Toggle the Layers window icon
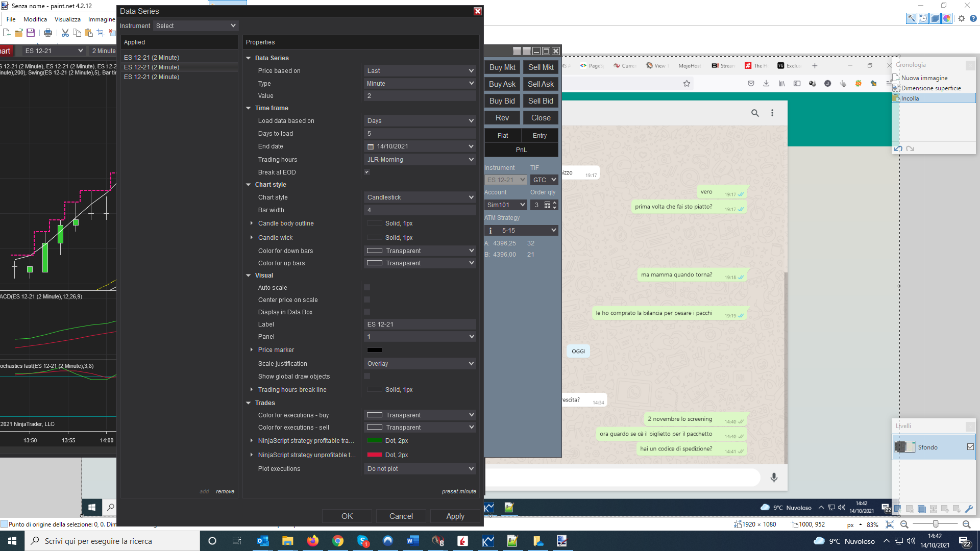The height and width of the screenshot is (551, 980). [x=935, y=18]
